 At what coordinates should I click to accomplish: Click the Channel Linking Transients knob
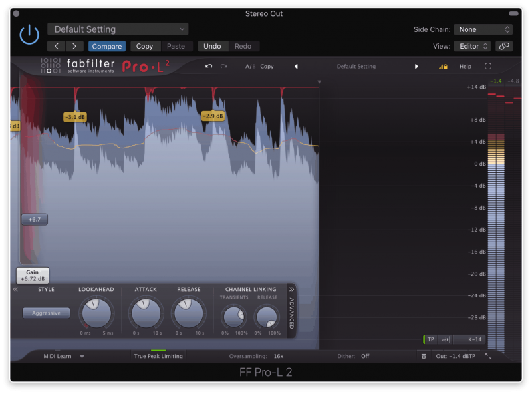pos(234,317)
